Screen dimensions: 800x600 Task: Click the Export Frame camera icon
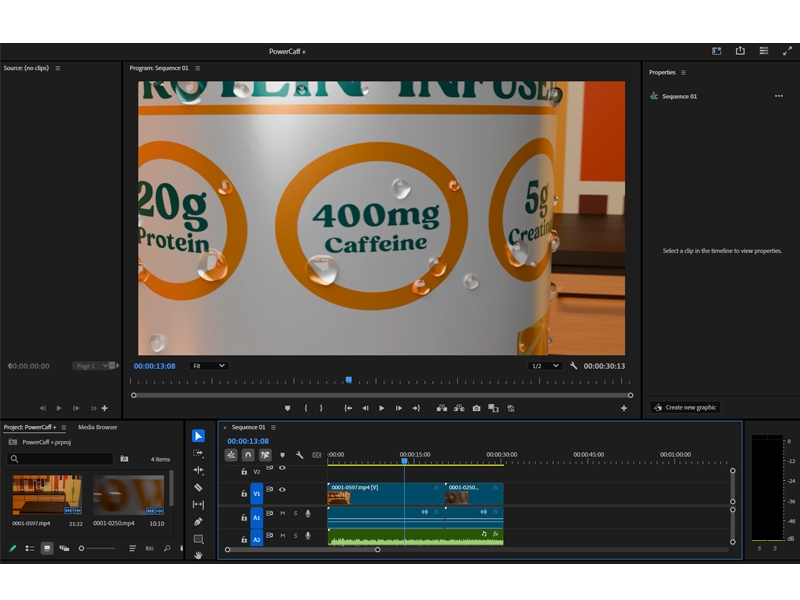click(476, 408)
